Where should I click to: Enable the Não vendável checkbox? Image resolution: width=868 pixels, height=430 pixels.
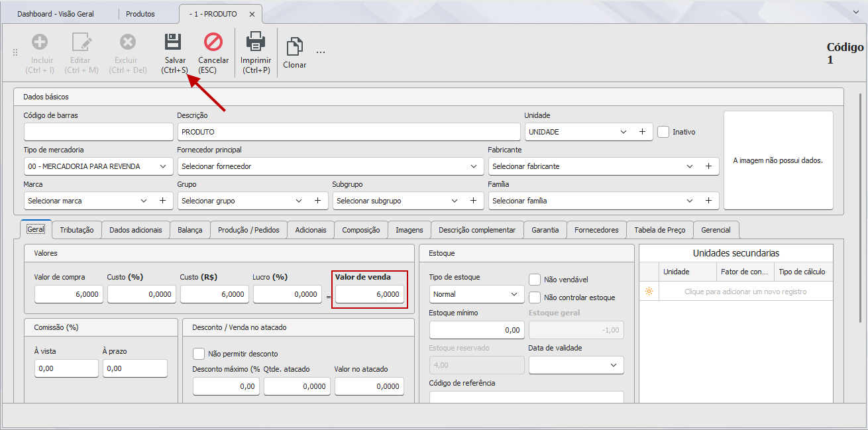(535, 280)
